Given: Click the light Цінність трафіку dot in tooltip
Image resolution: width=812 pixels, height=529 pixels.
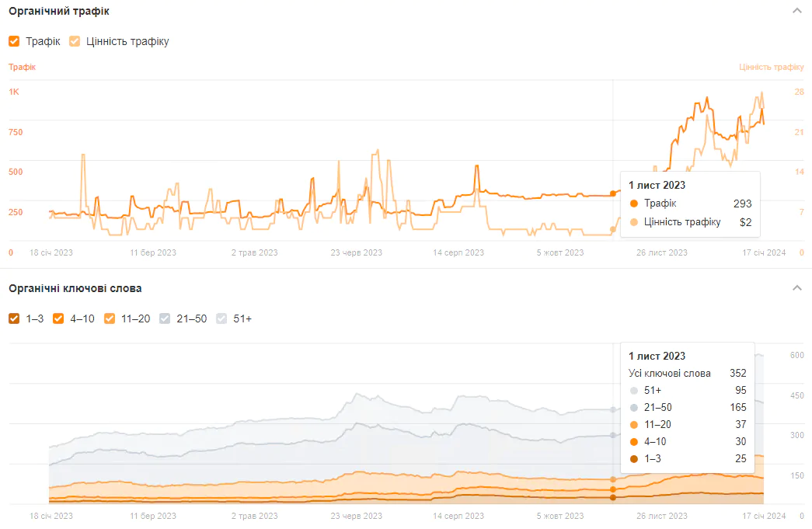Looking at the screenshot, I should click(x=634, y=222).
